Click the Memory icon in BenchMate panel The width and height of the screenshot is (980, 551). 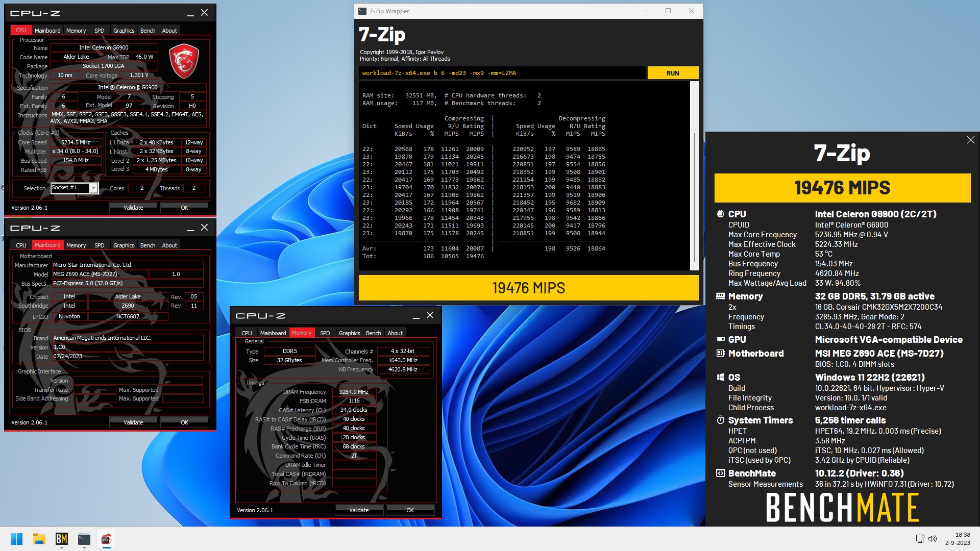click(x=720, y=296)
